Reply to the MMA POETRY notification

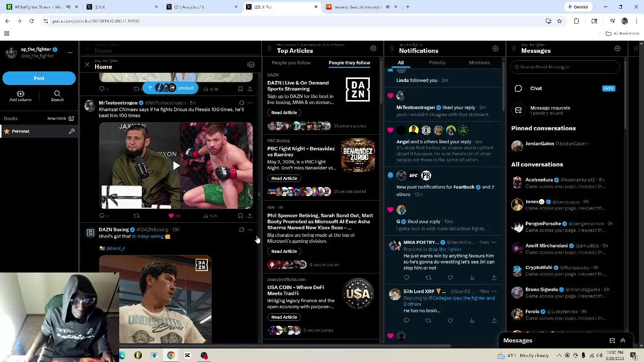tap(407, 278)
